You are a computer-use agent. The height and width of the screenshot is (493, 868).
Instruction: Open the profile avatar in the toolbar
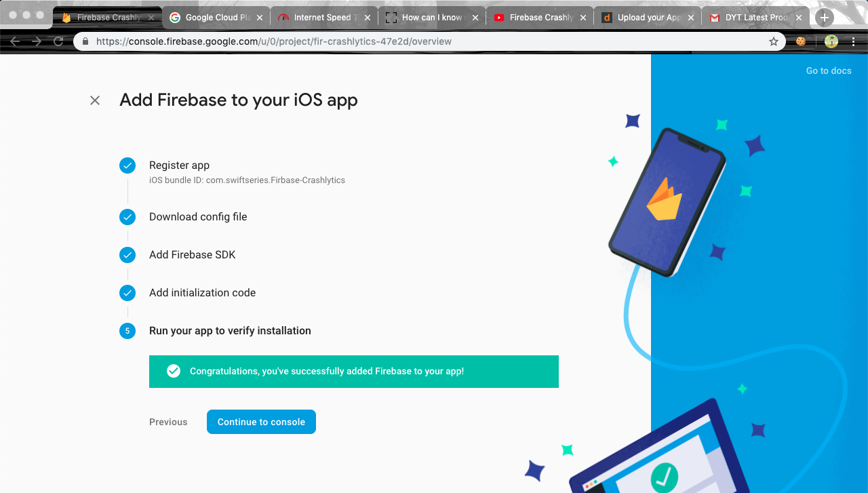click(831, 41)
